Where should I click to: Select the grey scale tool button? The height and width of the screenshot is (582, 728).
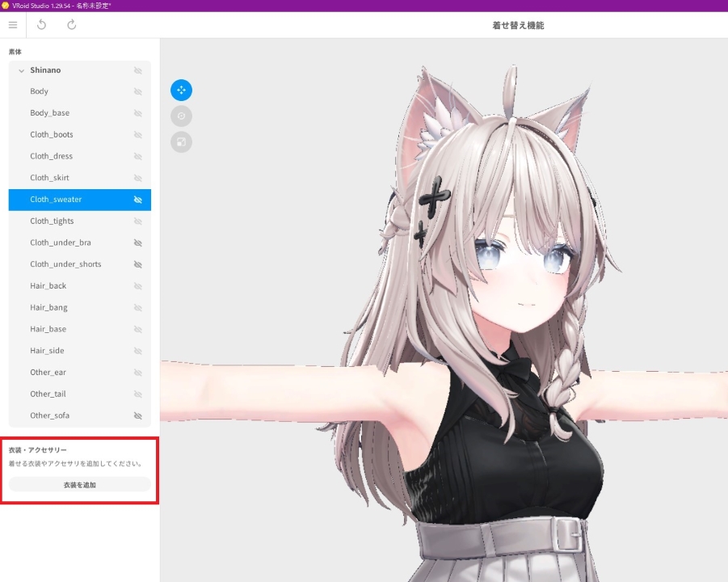[181, 142]
